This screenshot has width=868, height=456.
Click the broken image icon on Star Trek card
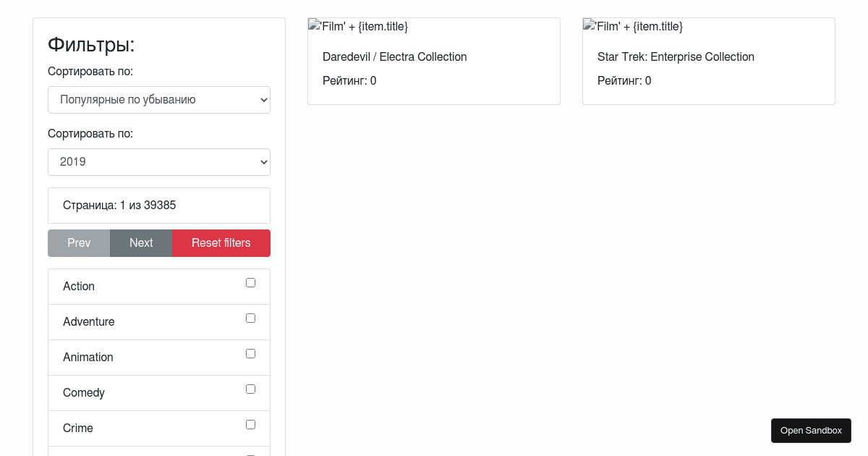click(587, 25)
